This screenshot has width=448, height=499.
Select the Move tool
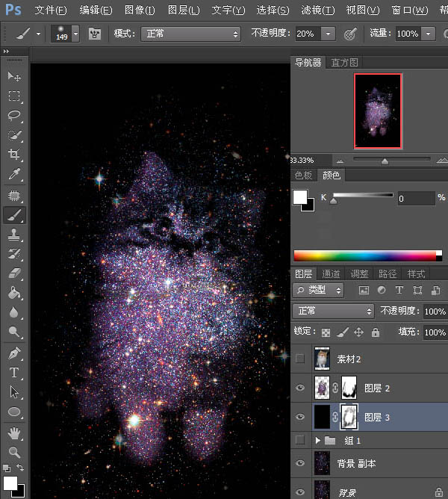pos(14,77)
